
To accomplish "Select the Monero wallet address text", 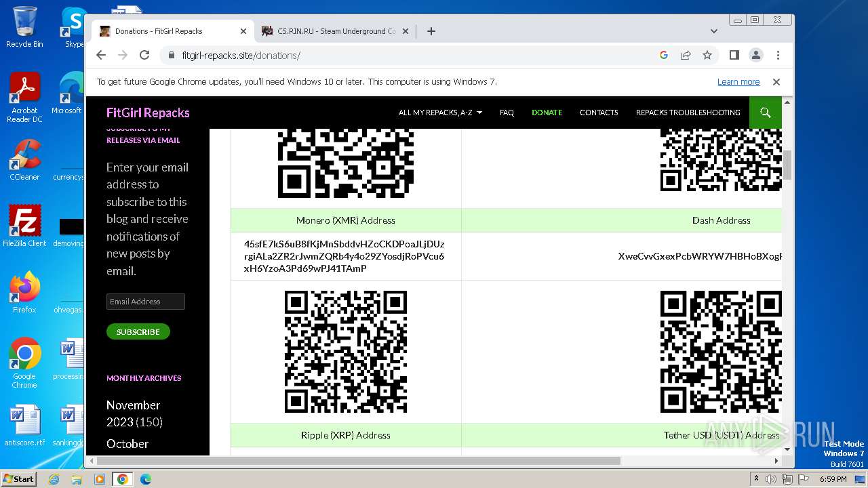I will 344,256.
